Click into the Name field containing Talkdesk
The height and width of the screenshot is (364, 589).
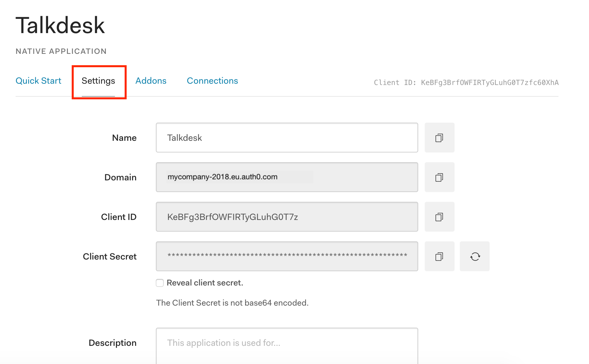click(x=287, y=138)
